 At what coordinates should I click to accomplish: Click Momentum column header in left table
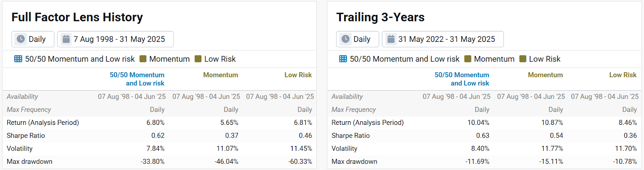221,75
